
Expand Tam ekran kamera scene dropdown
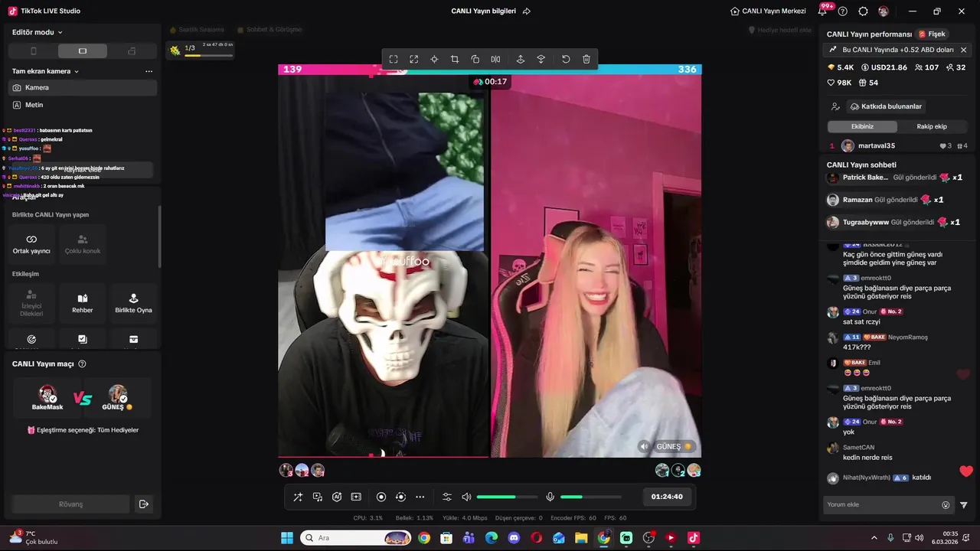point(46,71)
